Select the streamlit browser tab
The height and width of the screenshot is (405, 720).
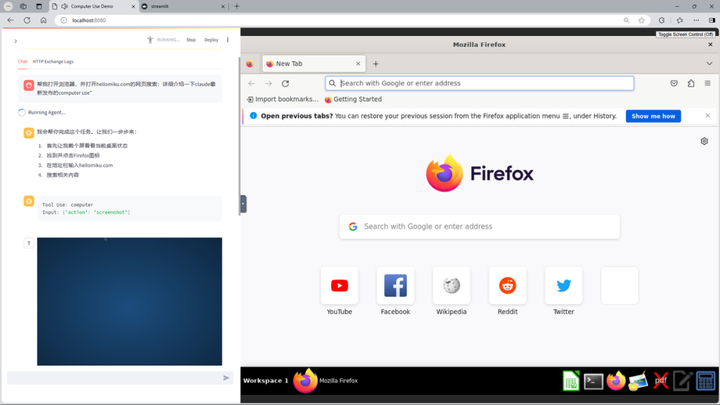[183, 6]
